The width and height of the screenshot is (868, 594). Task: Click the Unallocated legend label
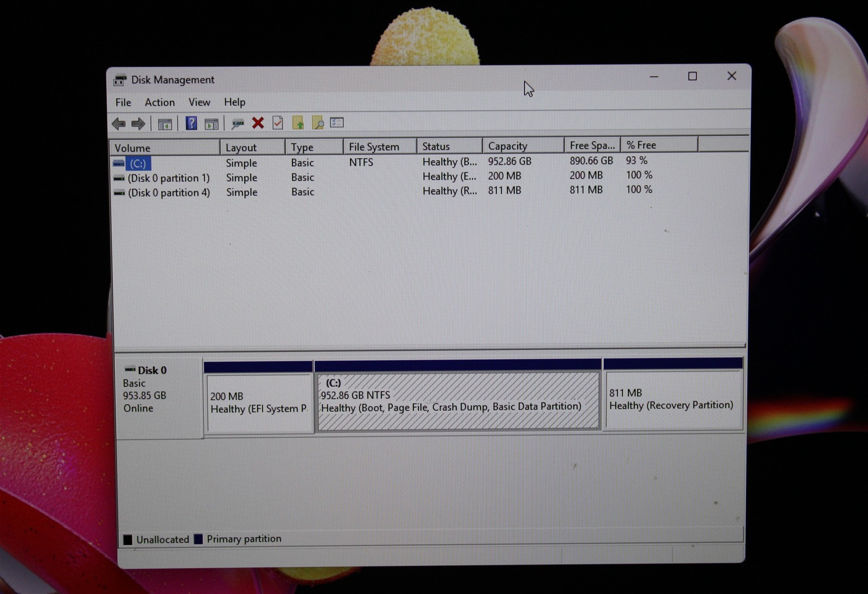pyautogui.click(x=163, y=540)
